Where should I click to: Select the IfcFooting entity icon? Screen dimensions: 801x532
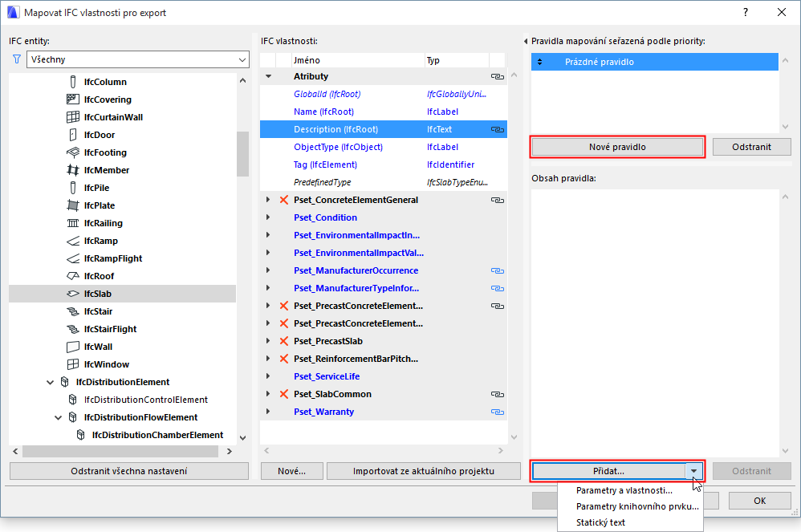point(73,152)
